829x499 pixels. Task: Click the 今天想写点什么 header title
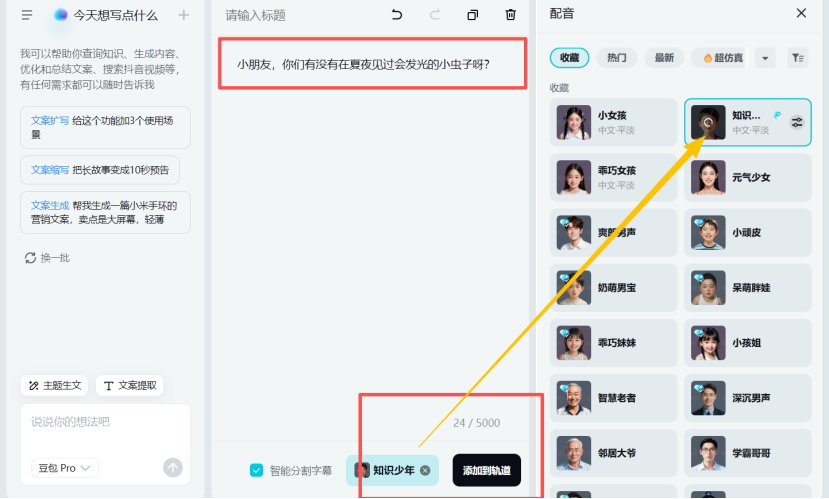tap(115, 15)
